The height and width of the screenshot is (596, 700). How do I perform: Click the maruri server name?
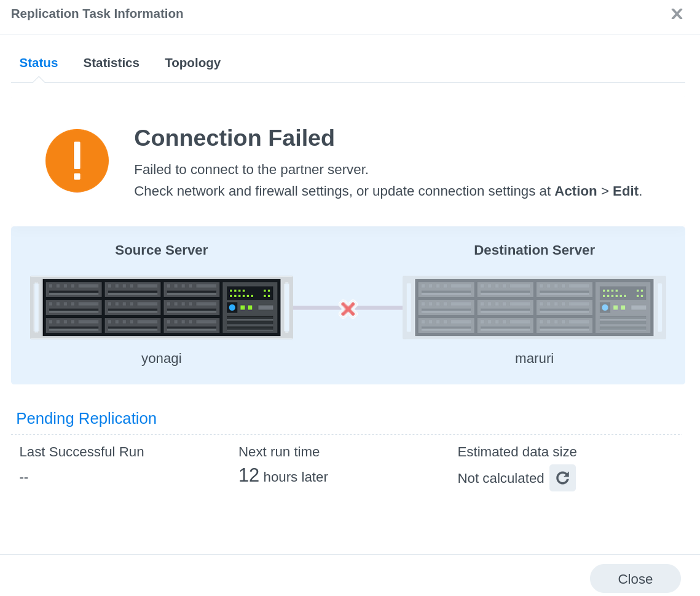tap(534, 359)
